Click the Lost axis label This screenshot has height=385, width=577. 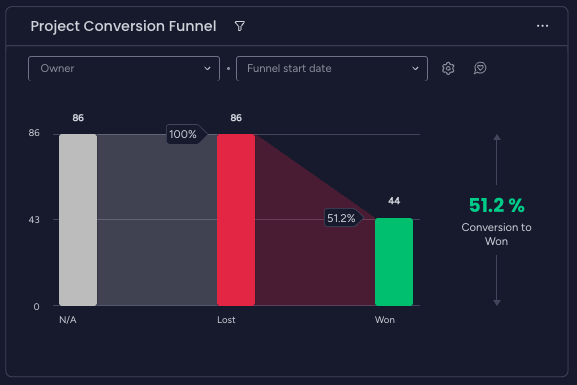226,320
